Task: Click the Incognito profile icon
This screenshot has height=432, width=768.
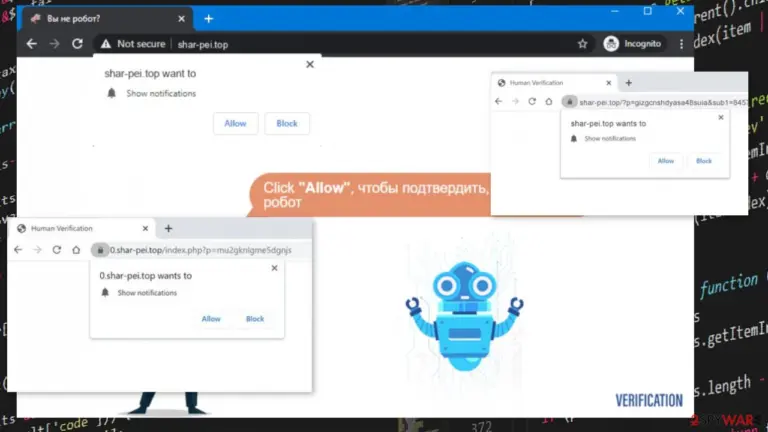Action: tap(611, 44)
